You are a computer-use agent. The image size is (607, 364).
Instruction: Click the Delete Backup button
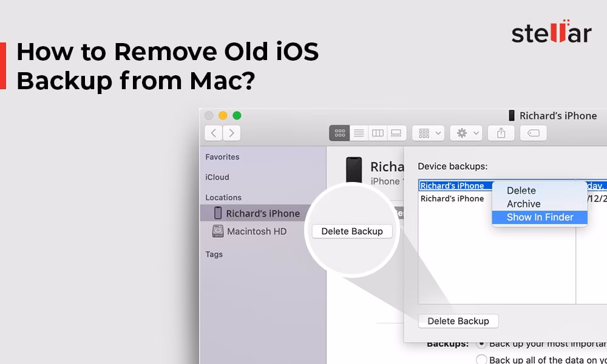click(458, 321)
